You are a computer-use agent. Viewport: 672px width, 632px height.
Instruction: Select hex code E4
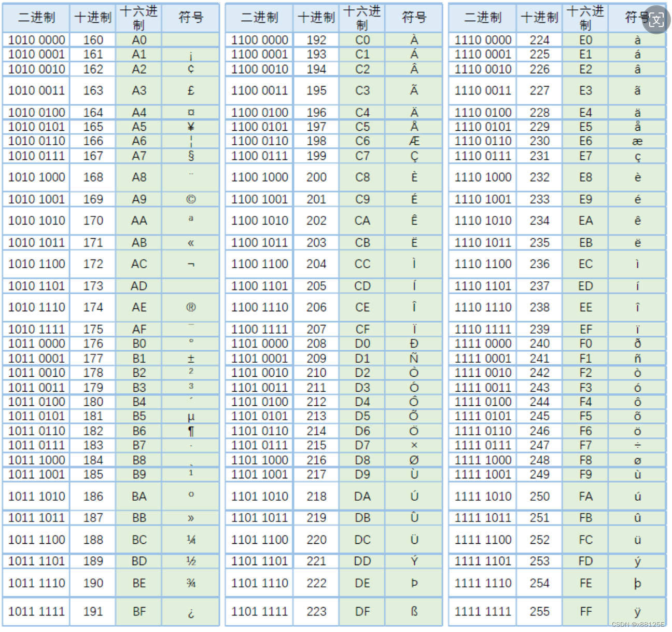coord(585,113)
